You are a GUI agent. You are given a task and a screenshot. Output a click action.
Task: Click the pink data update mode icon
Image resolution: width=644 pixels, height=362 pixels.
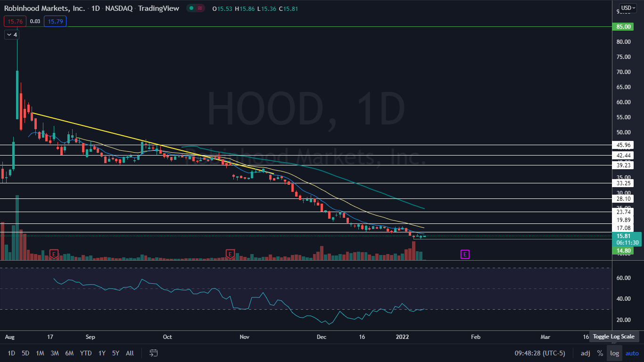click(200, 8)
